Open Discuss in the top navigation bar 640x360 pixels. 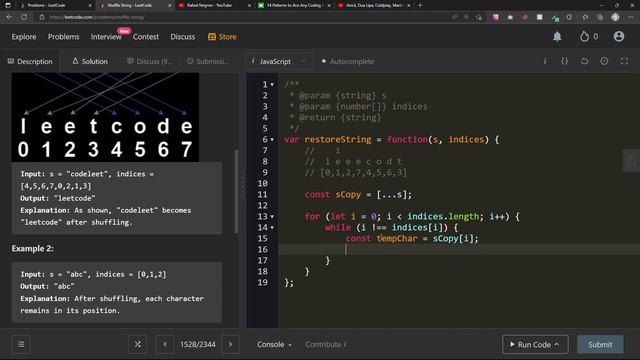point(182,37)
